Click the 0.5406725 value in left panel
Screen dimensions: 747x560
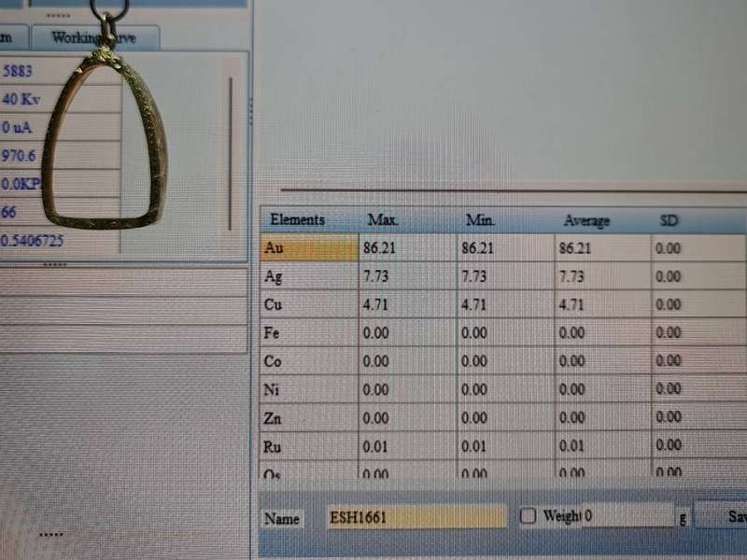[34, 241]
